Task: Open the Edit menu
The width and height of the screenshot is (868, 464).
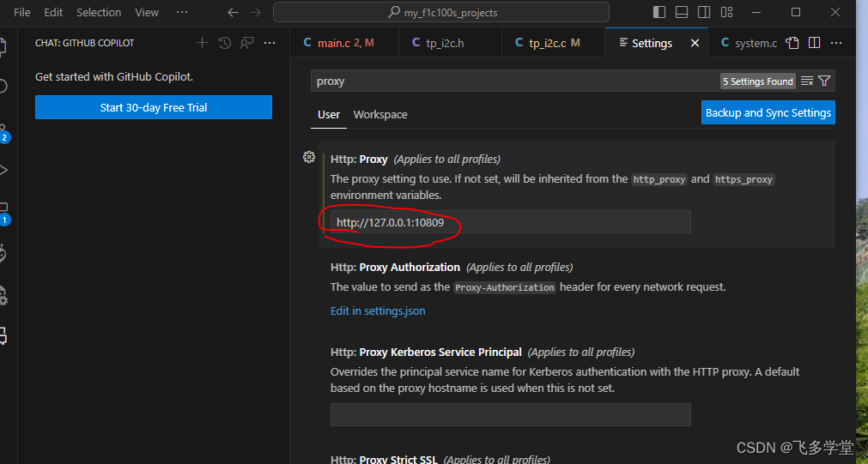Action: coord(53,12)
